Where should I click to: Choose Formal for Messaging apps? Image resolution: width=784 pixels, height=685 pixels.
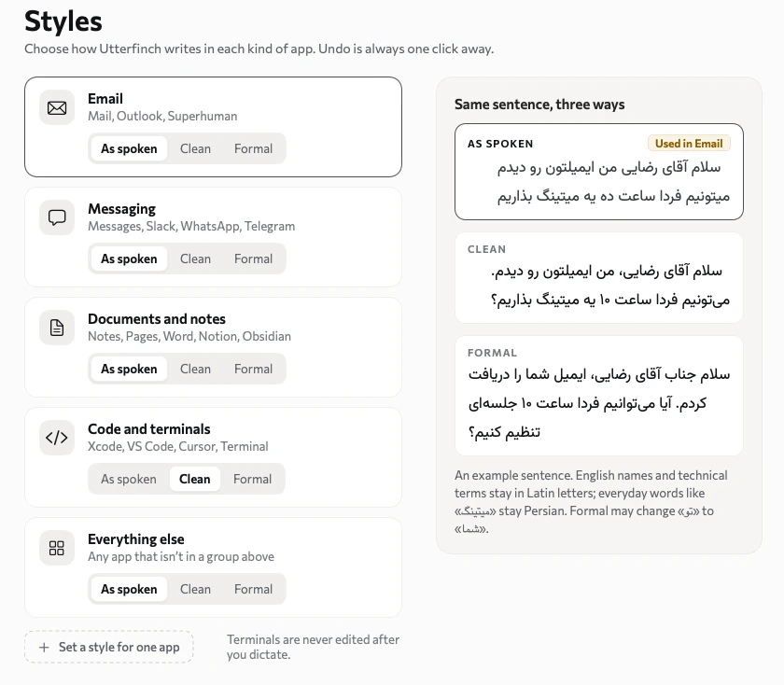pos(254,259)
